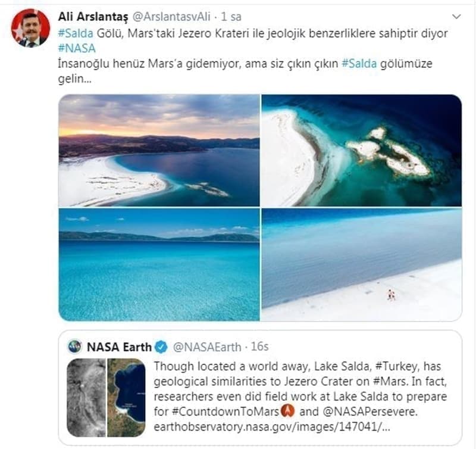This screenshot has height=449, width=476.
Task: Open the first #Salda hashtag
Action: pos(76,33)
